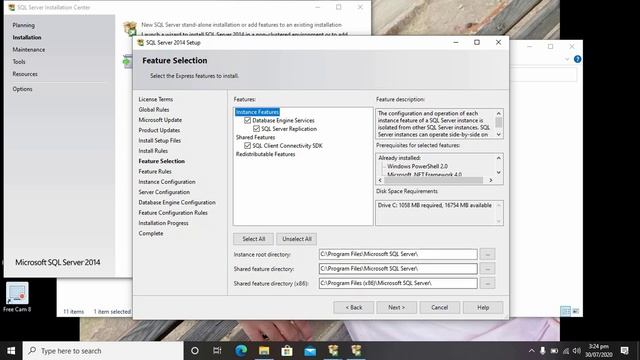Click Installation Progress step
The width and height of the screenshot is (640, 360).
click(x=163, y=223)
